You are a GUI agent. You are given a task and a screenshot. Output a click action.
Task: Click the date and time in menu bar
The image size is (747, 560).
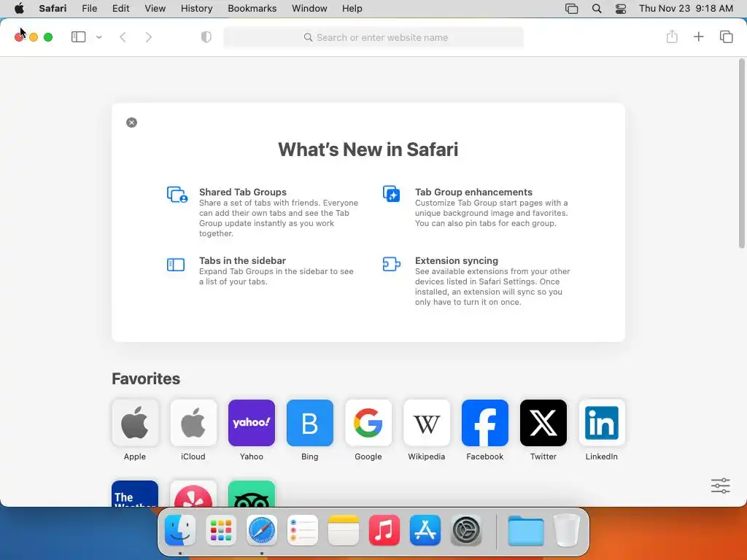pyautogui.click(x=686, y=9)
